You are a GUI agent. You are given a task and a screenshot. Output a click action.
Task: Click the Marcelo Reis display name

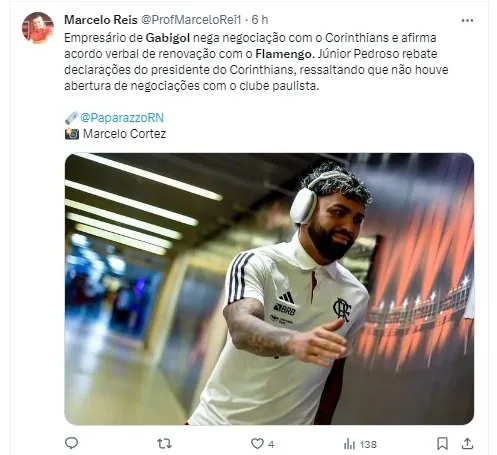[101, 20]
